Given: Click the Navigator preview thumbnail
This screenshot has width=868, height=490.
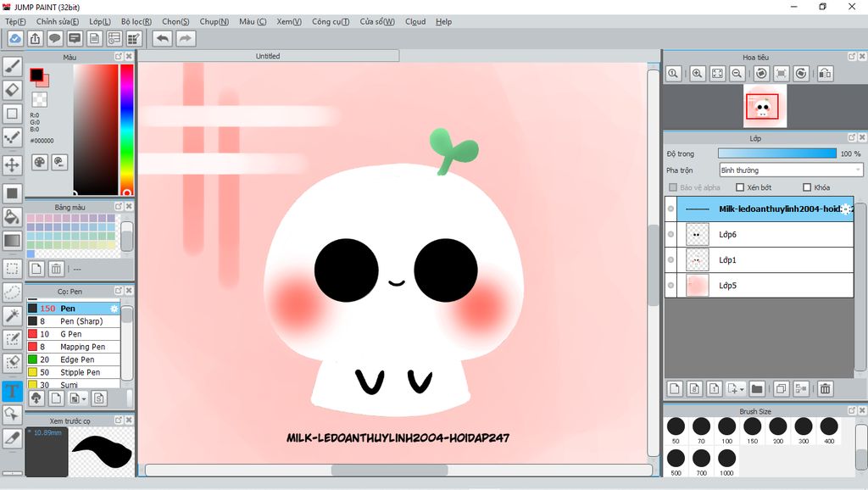Looking at the screenshot, I should point(765,106).
